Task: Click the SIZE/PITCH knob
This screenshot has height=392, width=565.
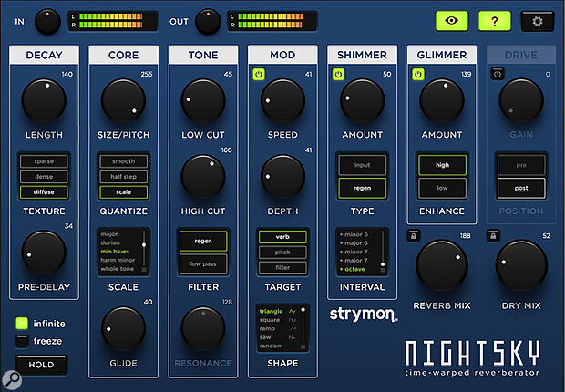Action: coord(124,101)
